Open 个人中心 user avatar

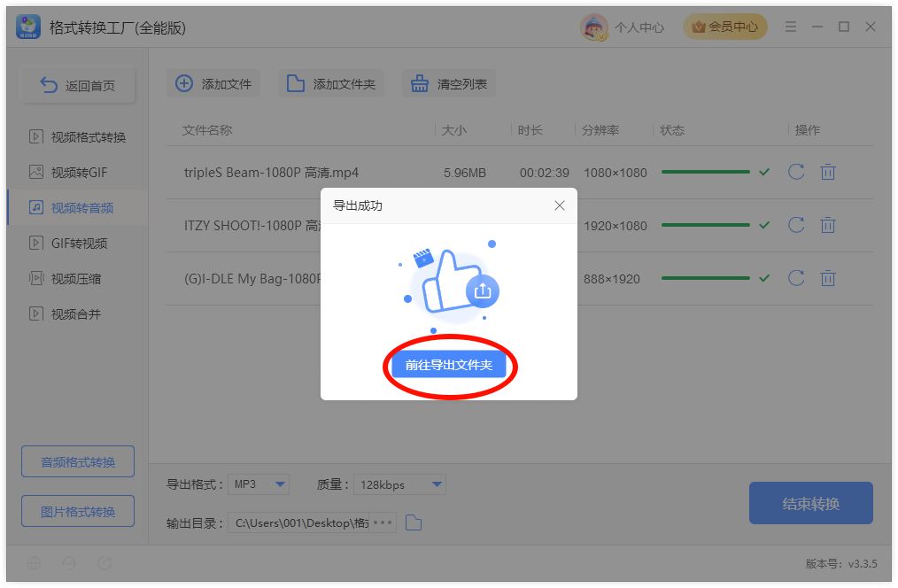[593, 27]
